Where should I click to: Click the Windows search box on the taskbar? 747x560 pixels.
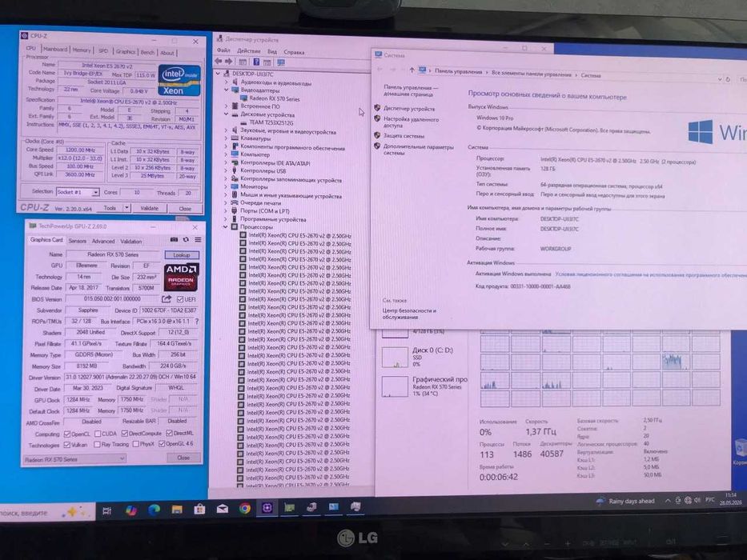tap(46, 513)
